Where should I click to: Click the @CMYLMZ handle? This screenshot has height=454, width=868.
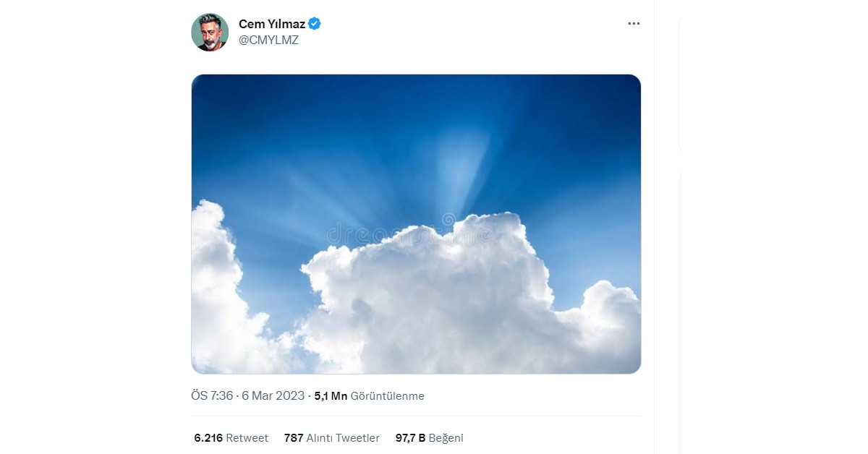coord(268,40)
